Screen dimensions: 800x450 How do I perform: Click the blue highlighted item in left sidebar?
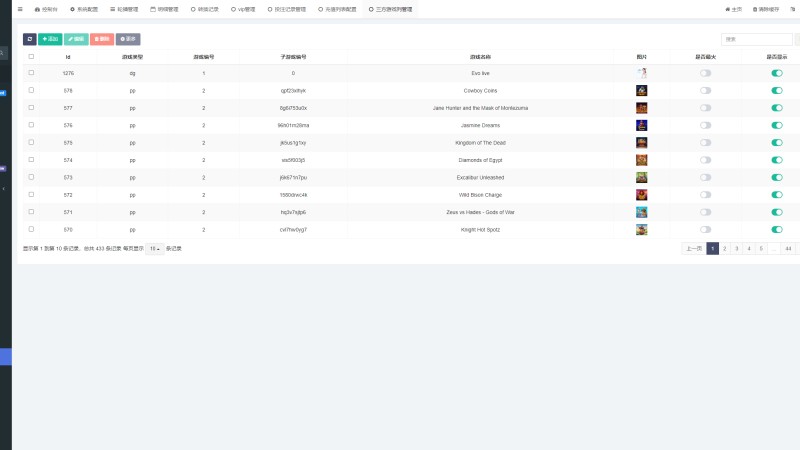[x=6, y=357]
